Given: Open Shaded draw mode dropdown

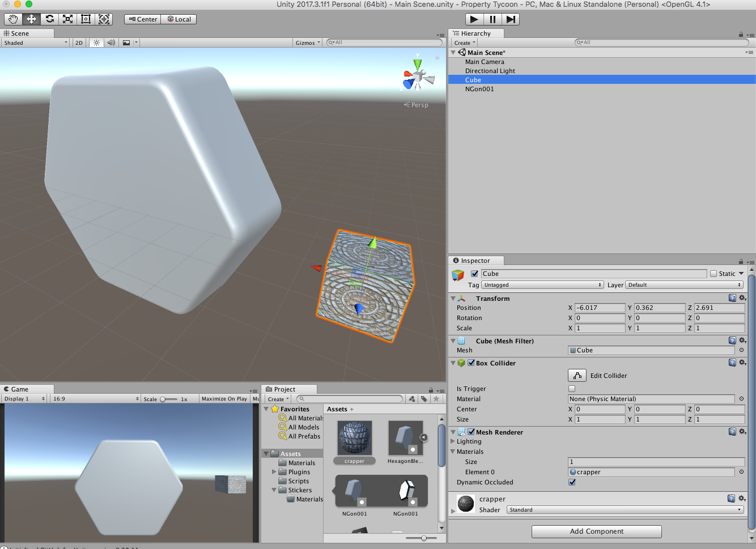Looking at the screenshot, I should [x=35, y=42].
